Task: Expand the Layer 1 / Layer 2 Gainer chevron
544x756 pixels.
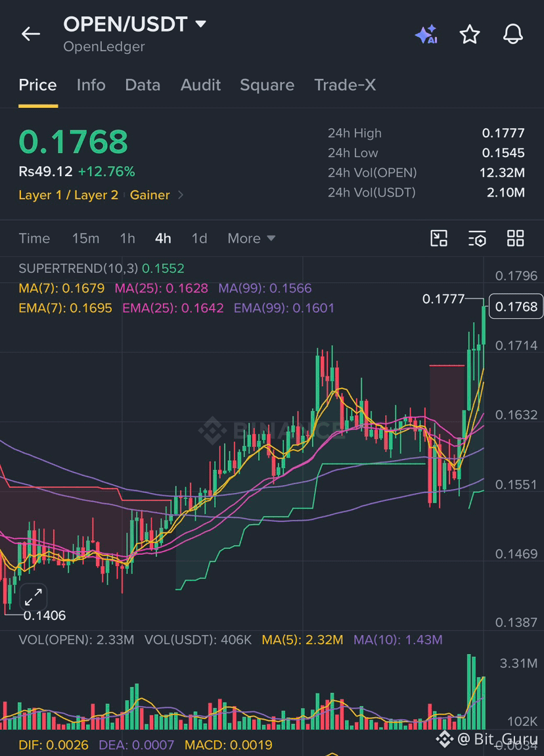Action: pyautogui.click(x=181, y=195)
